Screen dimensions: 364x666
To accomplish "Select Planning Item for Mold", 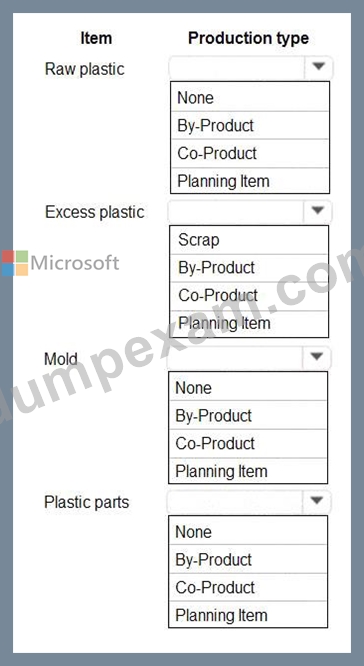I will [x=248, y=471].
